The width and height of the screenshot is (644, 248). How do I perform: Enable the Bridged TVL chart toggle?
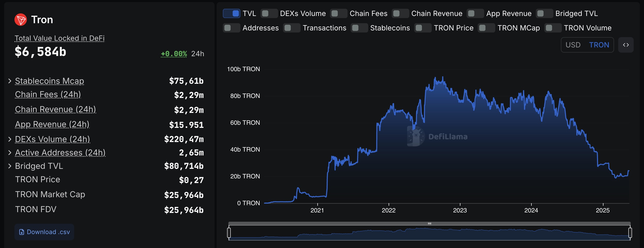pos(544,13)
